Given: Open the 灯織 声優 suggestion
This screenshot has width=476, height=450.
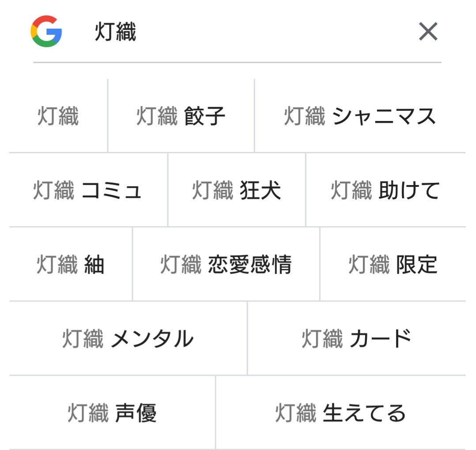Looking at the screenshot, I should coord(112,413).
